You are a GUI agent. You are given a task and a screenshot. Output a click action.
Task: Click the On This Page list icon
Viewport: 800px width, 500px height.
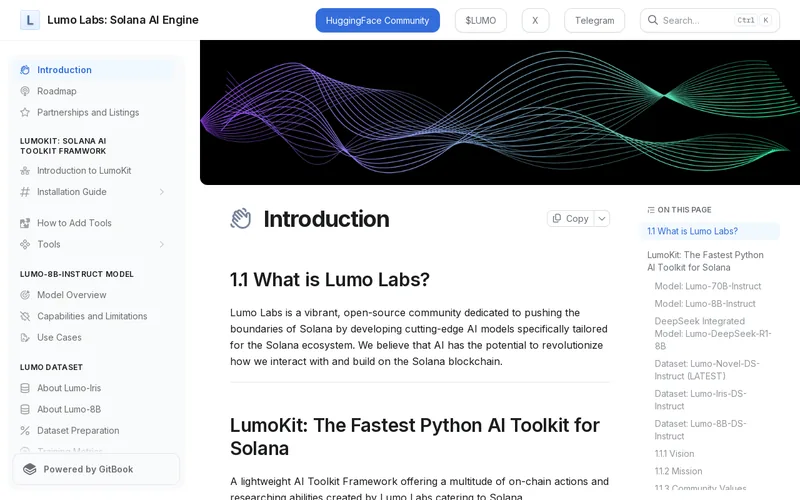651,210
